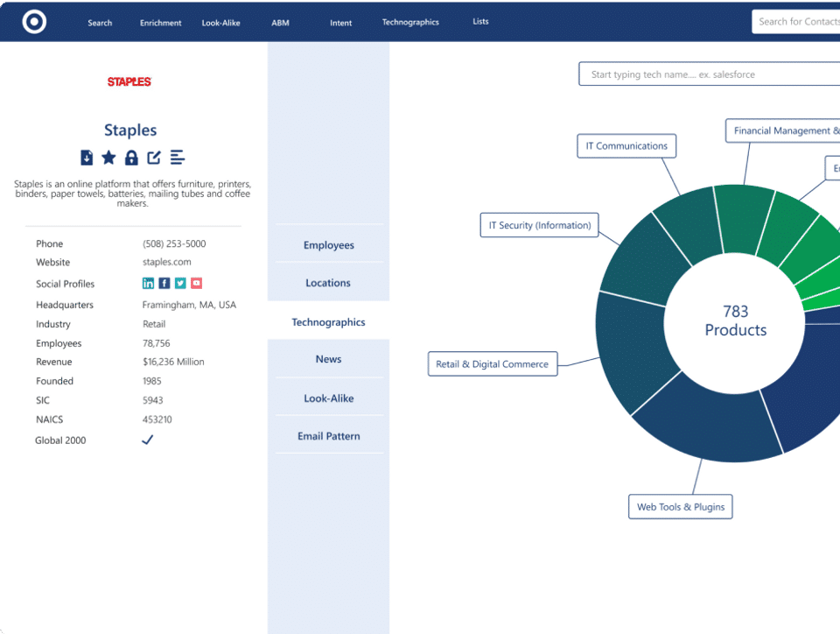Click the padlock icon under Staples

131,158
